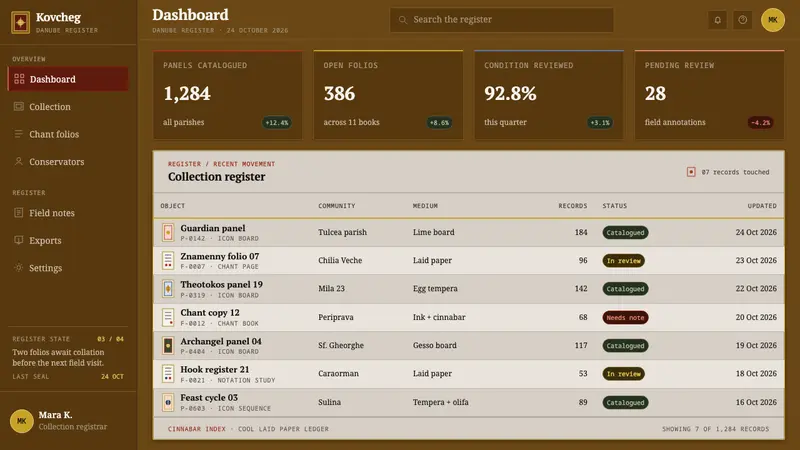Click the 07 records touched label
Image resolution: width=800 pixels, height=450 pixels.
735,172
